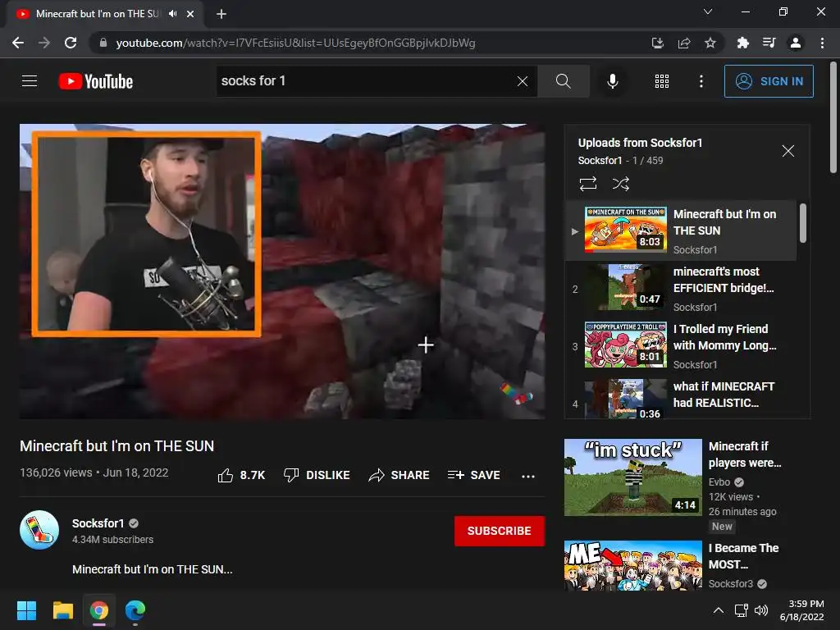Open Microsoft Edge from taskbar
The image size is (840, 630).
135,610
